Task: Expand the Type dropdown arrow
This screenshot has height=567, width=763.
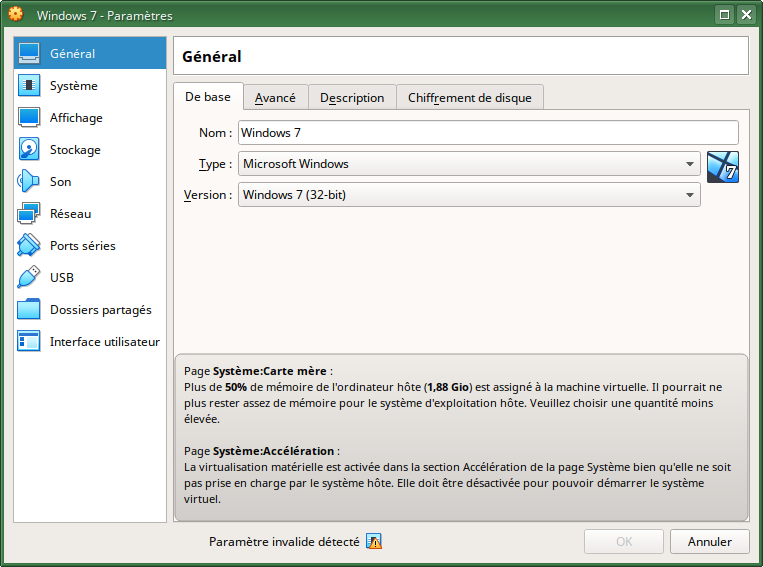Action: click(x=690, y=164)
